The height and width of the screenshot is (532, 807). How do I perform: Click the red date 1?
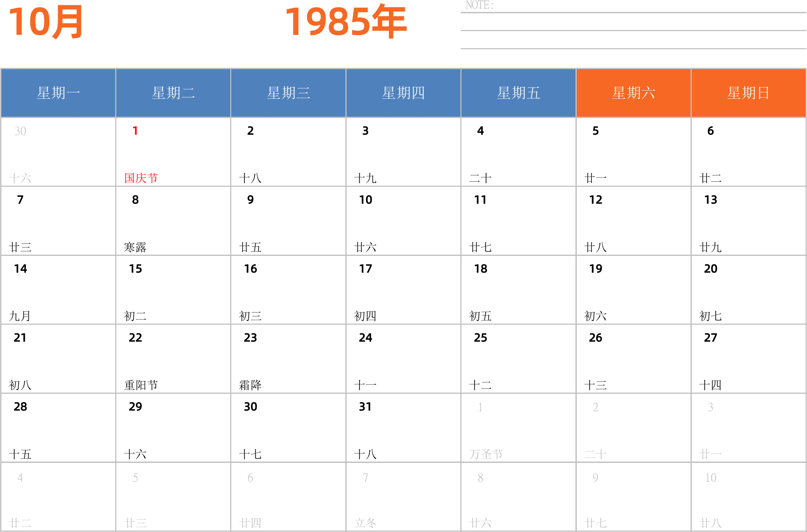point(135,131)
